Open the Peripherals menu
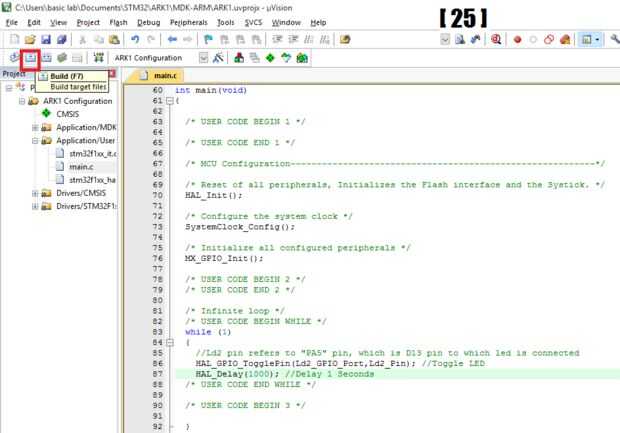The image size is (620, 433). [189, 23]
